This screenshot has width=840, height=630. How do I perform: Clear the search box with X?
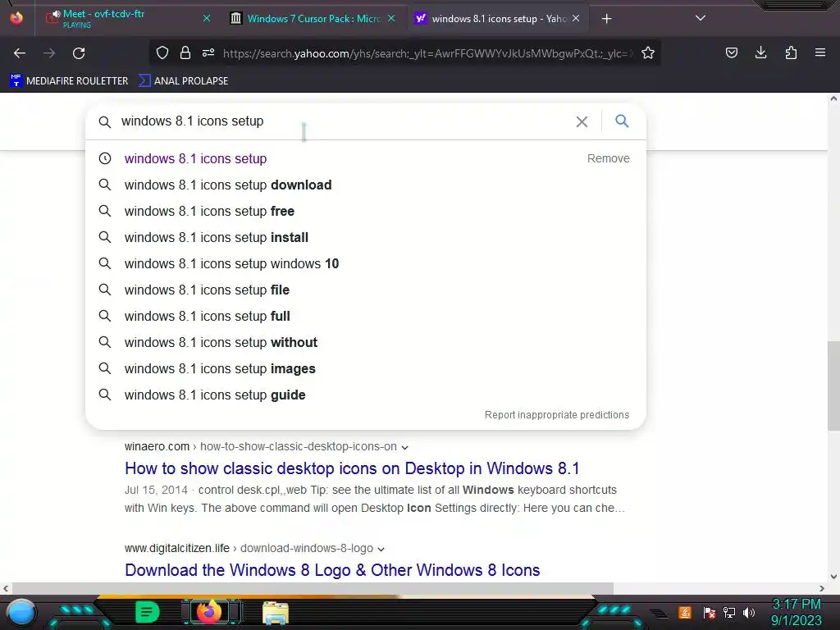[582, 121]
